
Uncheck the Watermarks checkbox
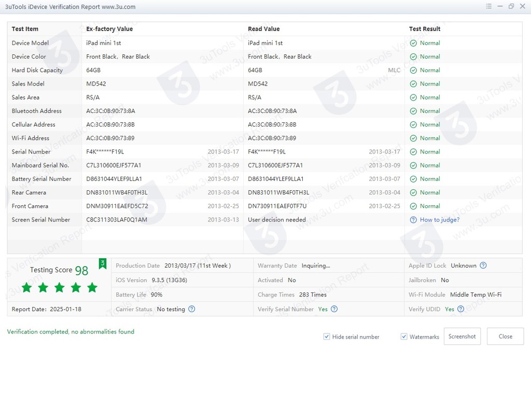(x=403, y=337)
